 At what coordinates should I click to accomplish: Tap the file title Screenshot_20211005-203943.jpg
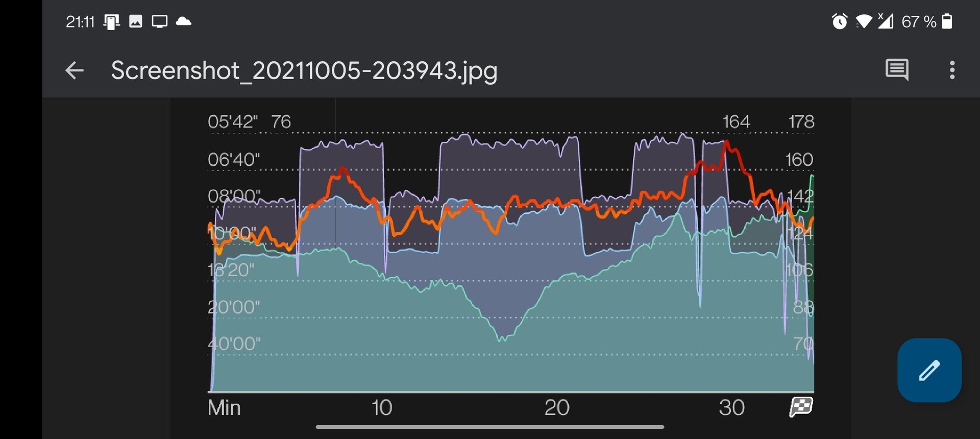coord(304,70)
